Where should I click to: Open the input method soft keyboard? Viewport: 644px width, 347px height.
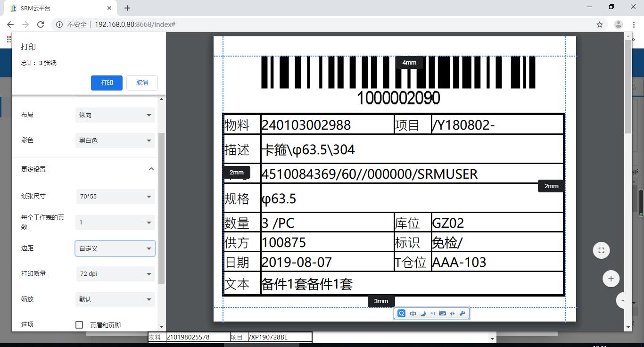(x=442, y=314)
